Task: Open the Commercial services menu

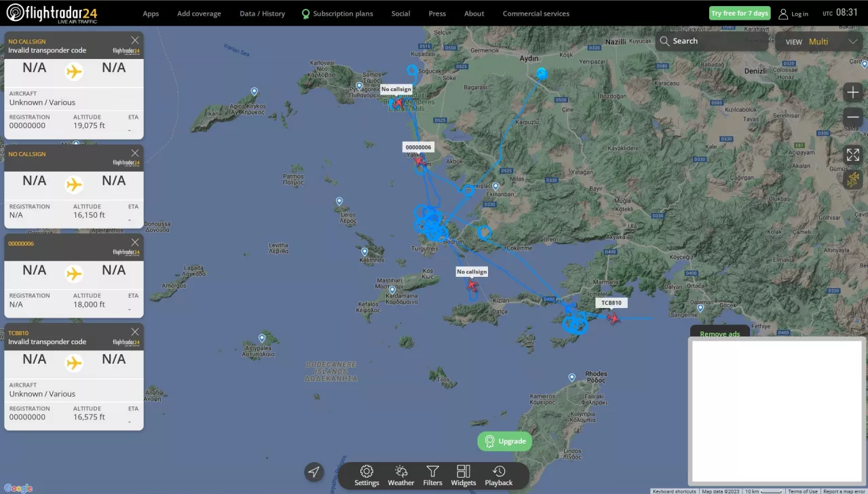Action: (535, 14)
